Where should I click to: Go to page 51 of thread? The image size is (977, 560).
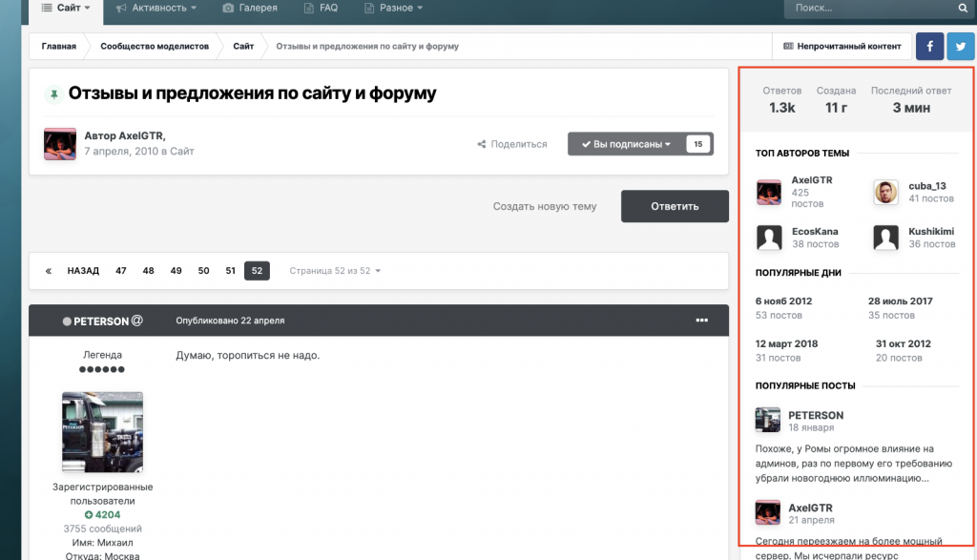click(230, 271)
